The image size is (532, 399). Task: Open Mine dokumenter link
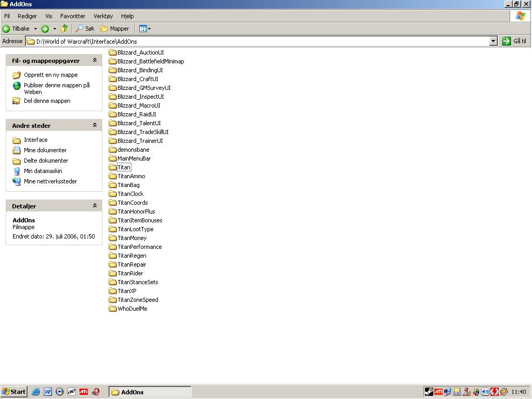click(x=45, y=150)
